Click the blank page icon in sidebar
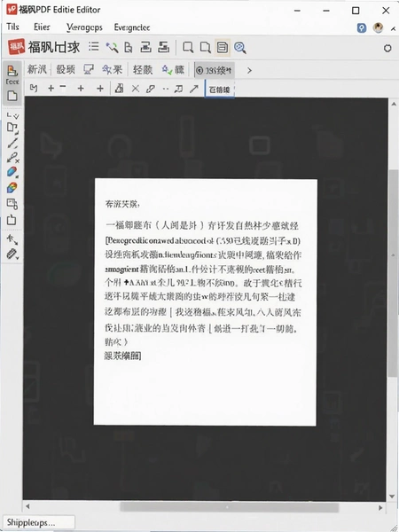The width and height of the screenshot is (399, 532). click(x=12, y=96)
